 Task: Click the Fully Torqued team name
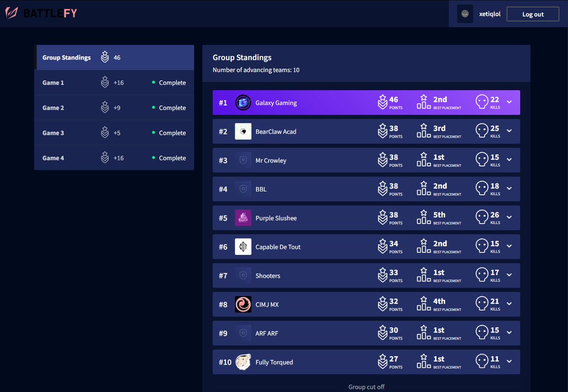274,362
